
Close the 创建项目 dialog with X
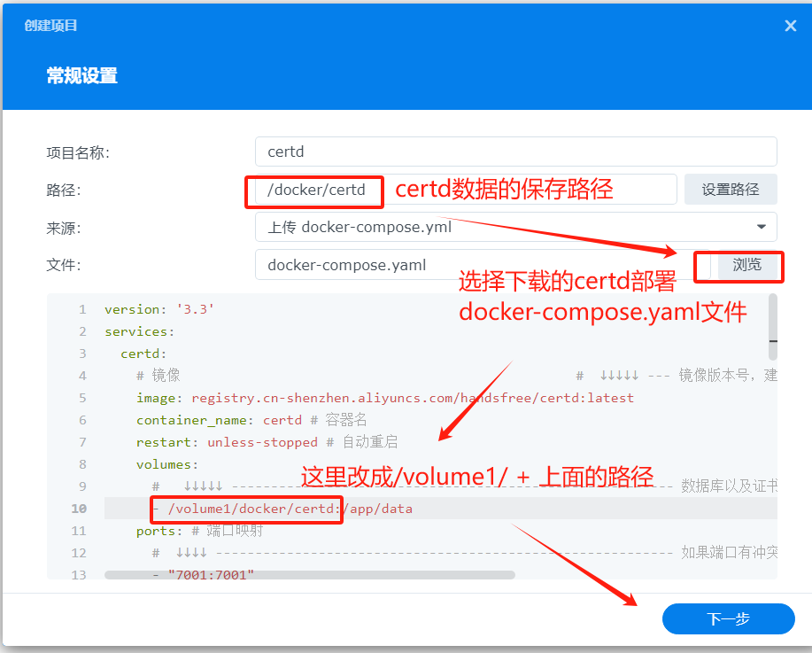[x=791, y=26]
